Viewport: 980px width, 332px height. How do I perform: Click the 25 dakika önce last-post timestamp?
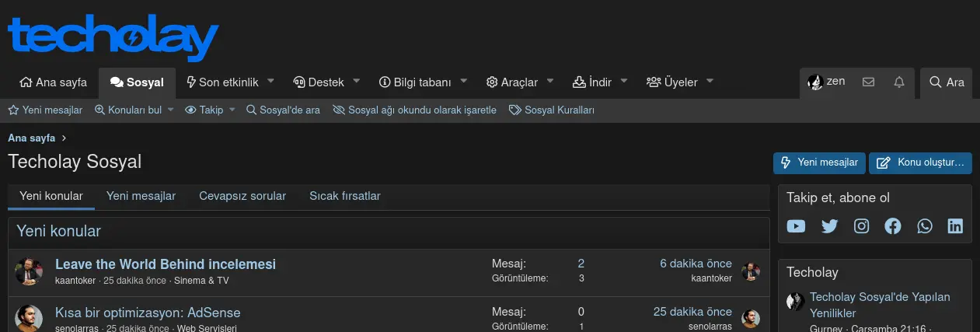692,312
